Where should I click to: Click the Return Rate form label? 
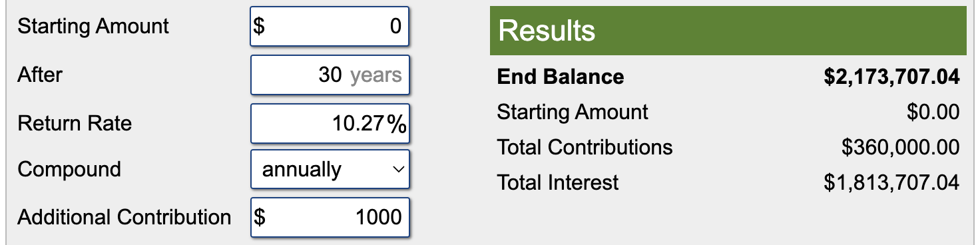click(75, 123)
